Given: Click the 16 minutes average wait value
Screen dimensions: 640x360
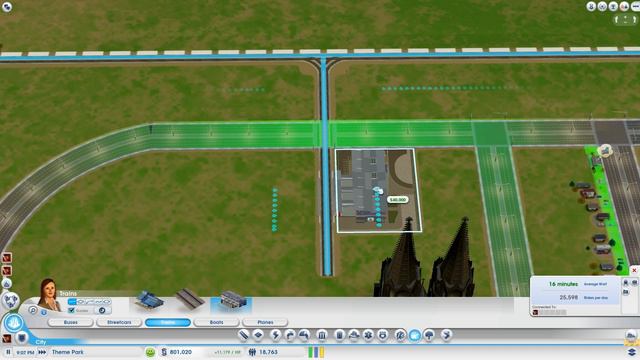Looking at the screenshot, I should [x=563, y=284].
